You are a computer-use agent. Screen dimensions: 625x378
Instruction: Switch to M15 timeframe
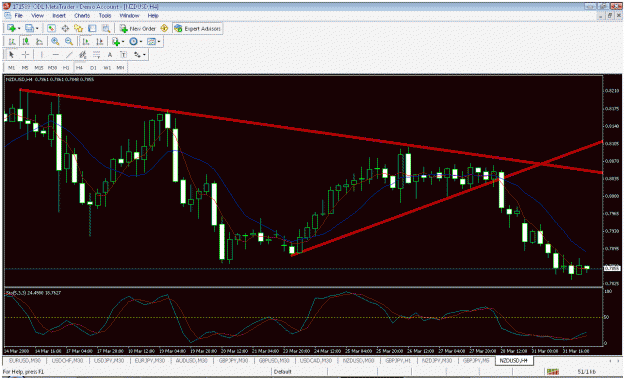pos(39,68)
